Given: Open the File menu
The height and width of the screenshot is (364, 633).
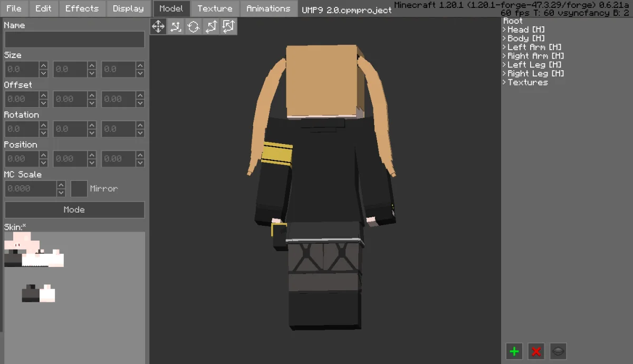Looking at the screenshot, I should (x=14, y=8).
